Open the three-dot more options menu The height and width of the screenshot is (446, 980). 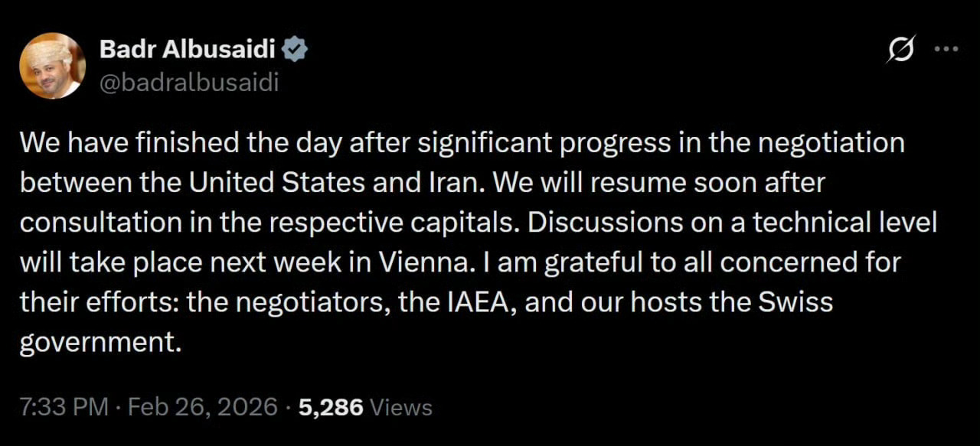tap(946, 49)
